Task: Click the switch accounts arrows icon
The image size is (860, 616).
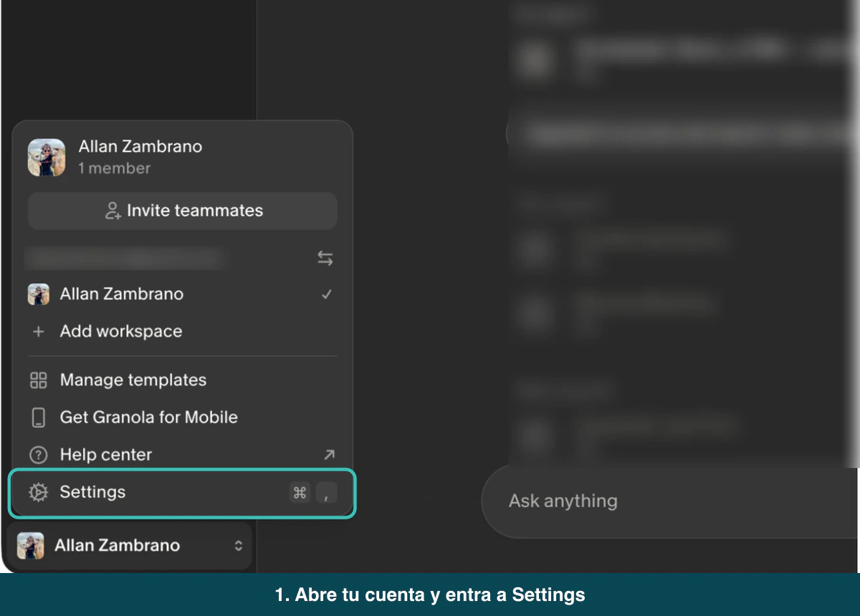Action: pos(325,259)
